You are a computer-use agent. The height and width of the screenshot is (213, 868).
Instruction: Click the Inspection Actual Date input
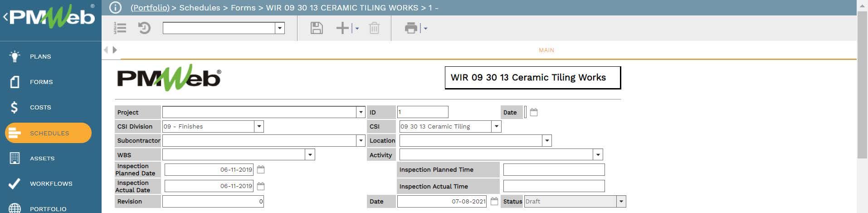[x=209, y=186]
